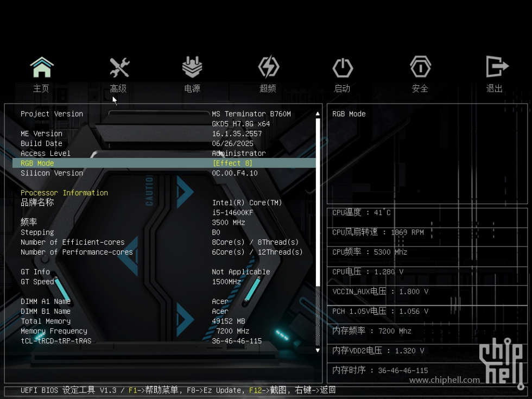532x399 pixels.
Task: Click the CPU风扇转速 : 1869 RPM reading
Action: coord(378,232)
